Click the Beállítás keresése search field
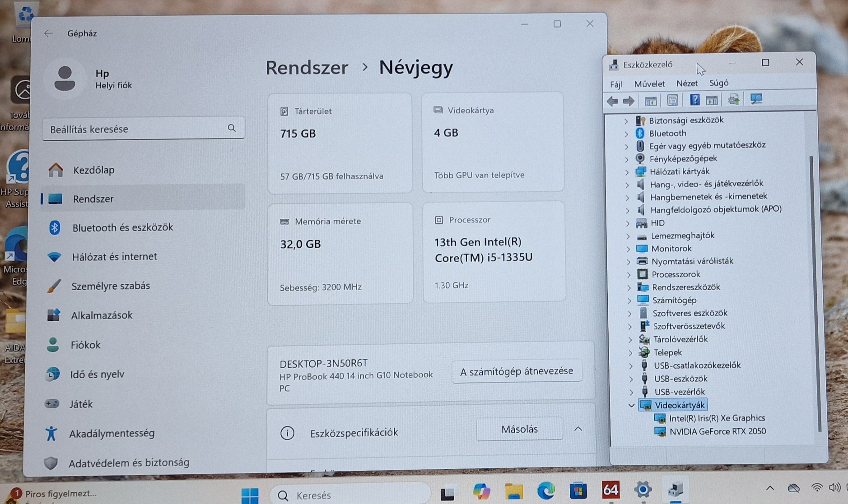 (x=143, y=129)
